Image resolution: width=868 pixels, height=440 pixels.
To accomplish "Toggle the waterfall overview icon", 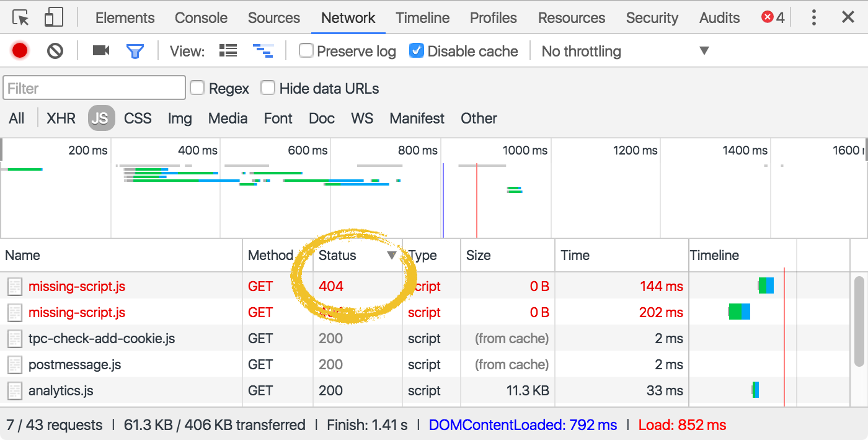I will (x=263, y=51).
